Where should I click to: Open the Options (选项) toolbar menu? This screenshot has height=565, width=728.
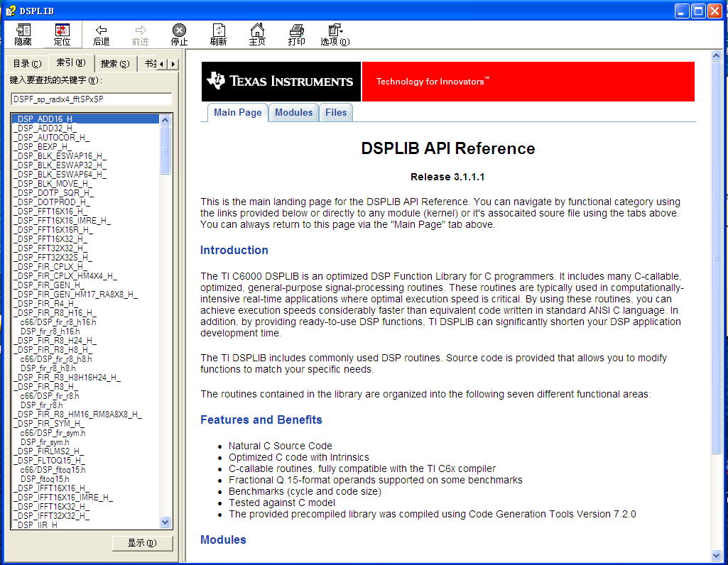click(x=335, y=35)
